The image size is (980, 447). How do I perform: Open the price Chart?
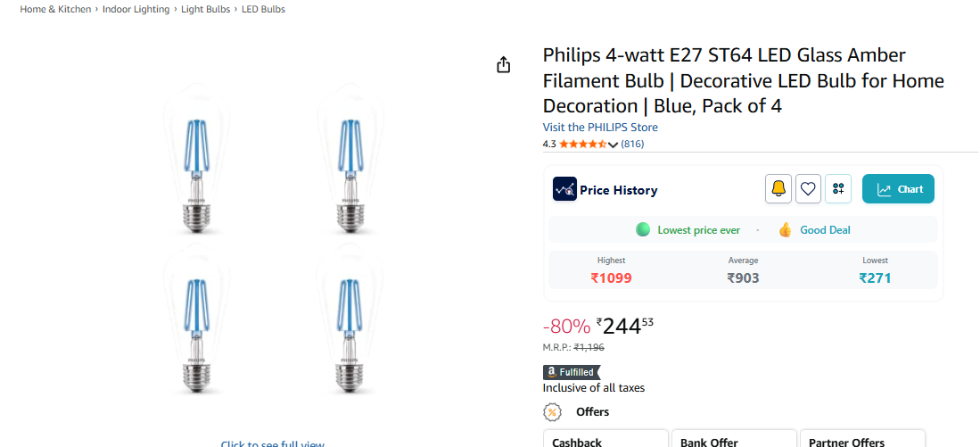[898, 189]
